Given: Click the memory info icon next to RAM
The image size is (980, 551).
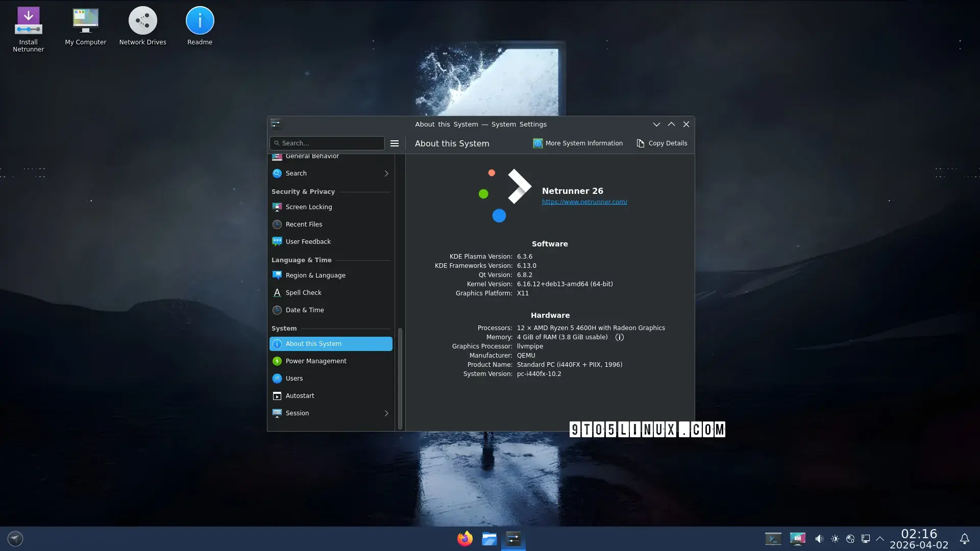Looking at the screenshot, I should (619, 337).
